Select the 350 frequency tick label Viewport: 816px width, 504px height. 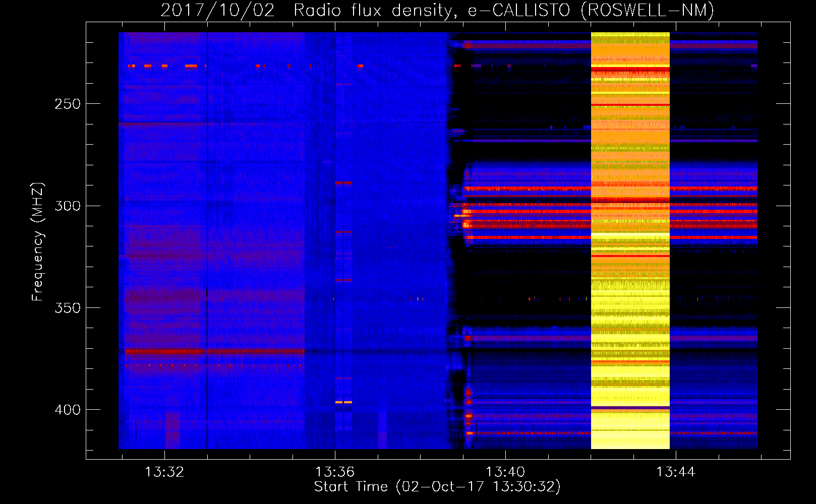tap(68, 308)
